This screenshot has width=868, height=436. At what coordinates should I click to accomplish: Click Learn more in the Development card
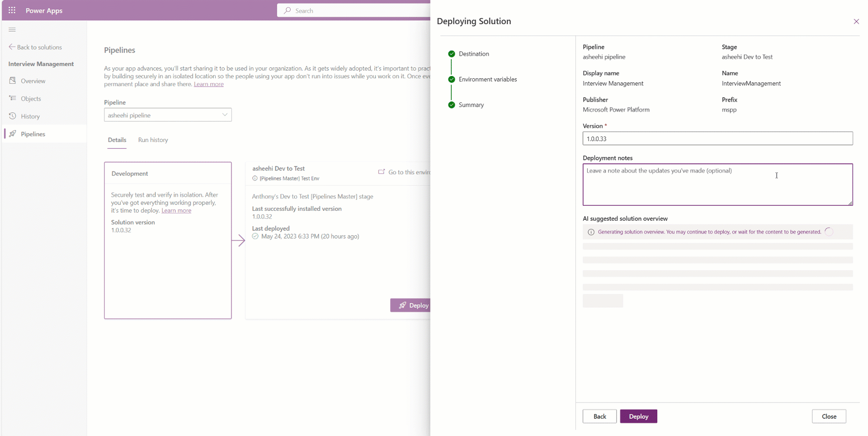176,210
